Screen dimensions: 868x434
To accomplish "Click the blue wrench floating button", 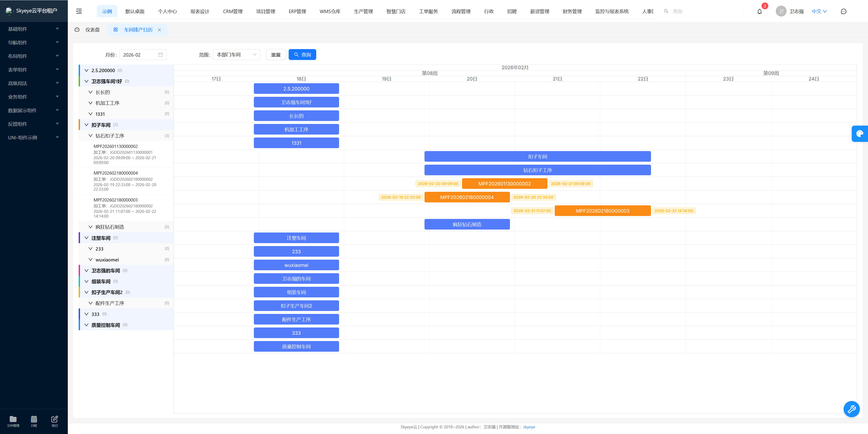I will (851, 409).
